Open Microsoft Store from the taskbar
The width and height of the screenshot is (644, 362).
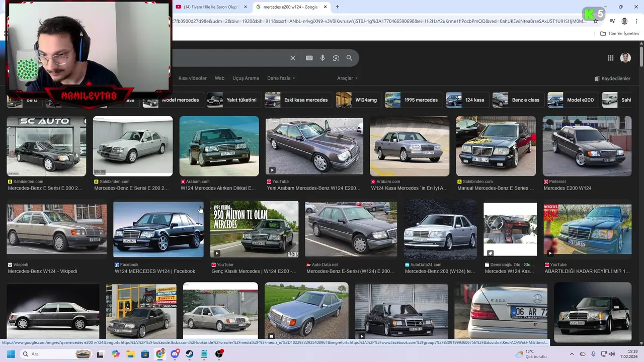[145, 354]
